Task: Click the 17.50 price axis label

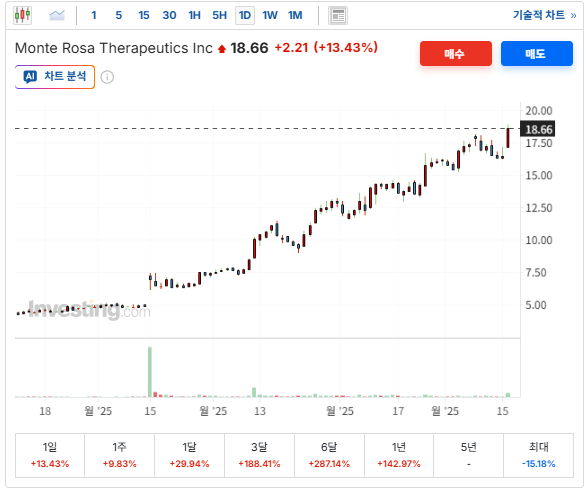Action: coord(539,143)
